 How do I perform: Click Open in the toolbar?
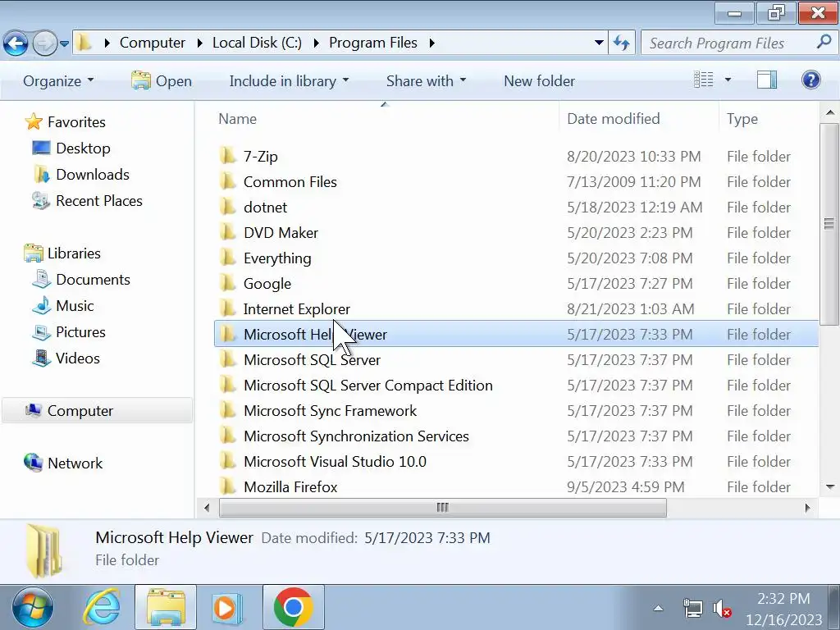(x=162, y=81)
